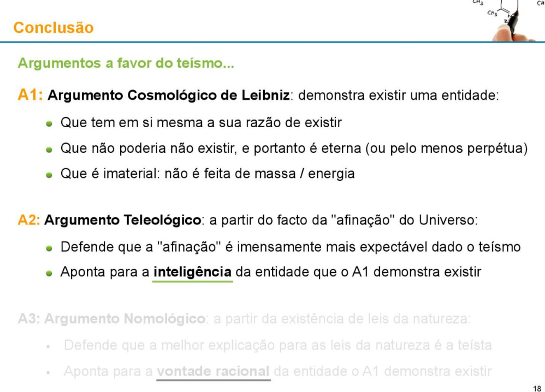Select the "Conclusão" slide title
This screenshot has height=392, width=545.
point(53,27)
